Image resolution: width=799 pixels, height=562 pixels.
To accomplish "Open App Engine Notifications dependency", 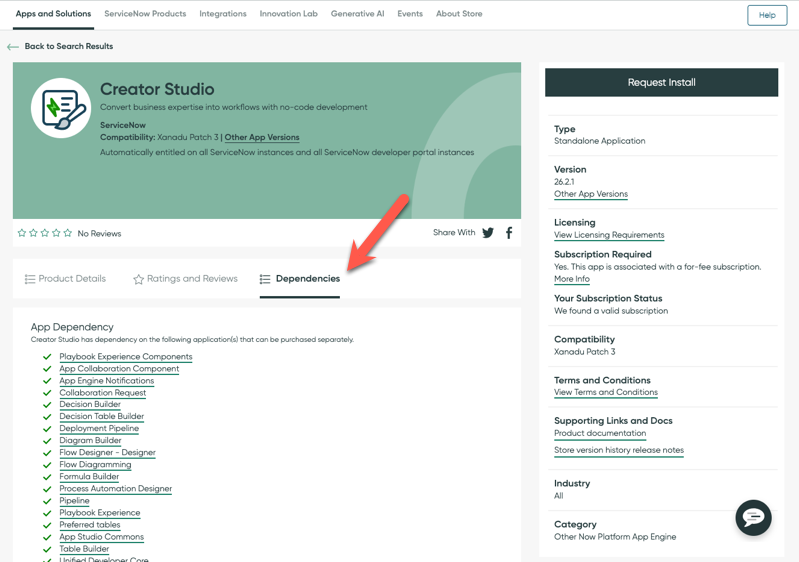I will (x=106, y=381).
